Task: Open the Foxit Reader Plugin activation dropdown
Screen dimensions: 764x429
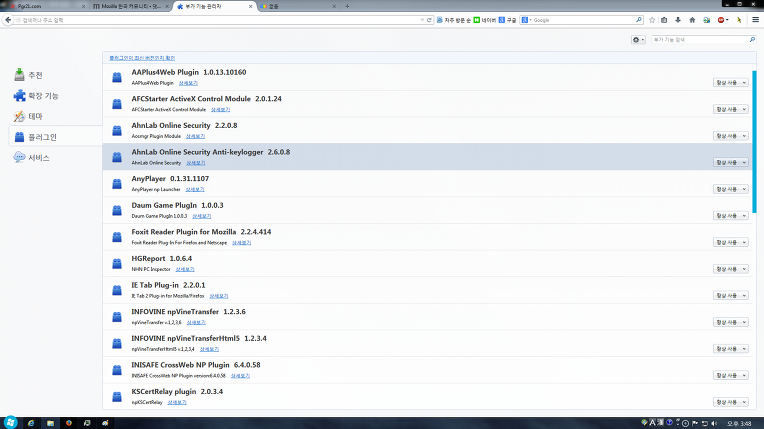Action: tap(730, 242)
